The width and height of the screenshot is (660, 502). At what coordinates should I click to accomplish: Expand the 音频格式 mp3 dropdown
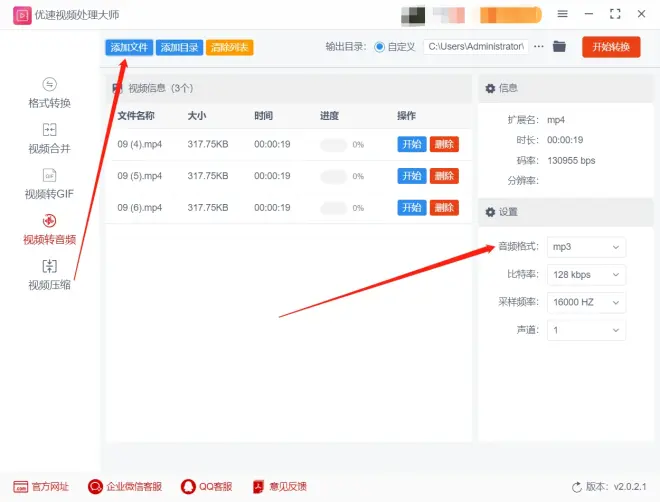pyautogui.click(x=586, y=246)
